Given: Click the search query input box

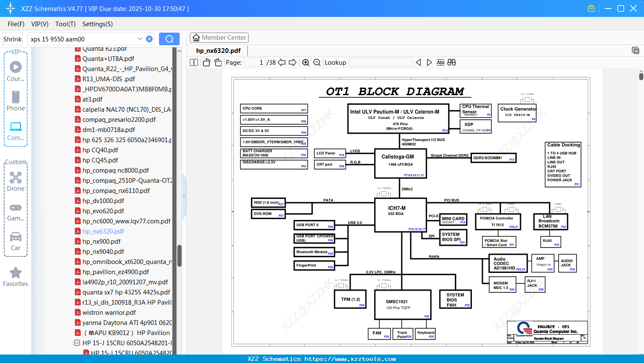Looking at the screenshot, I should point(82,39).
